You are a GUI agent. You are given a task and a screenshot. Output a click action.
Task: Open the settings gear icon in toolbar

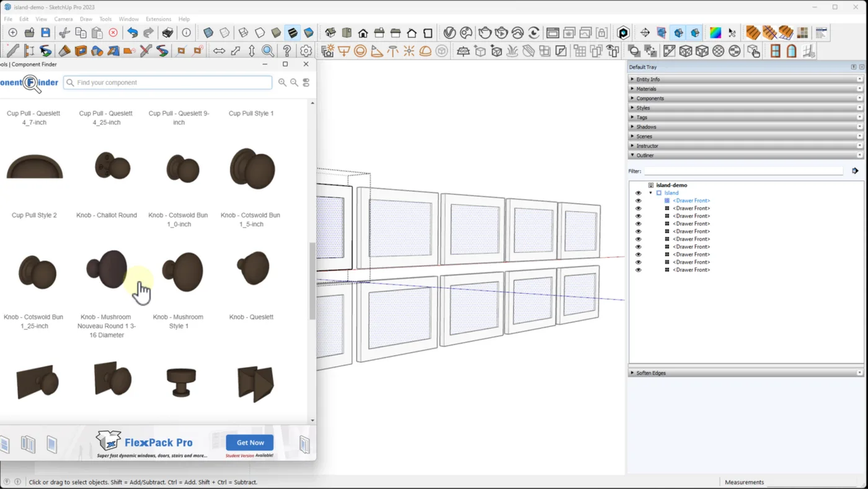tap(306, 51)
